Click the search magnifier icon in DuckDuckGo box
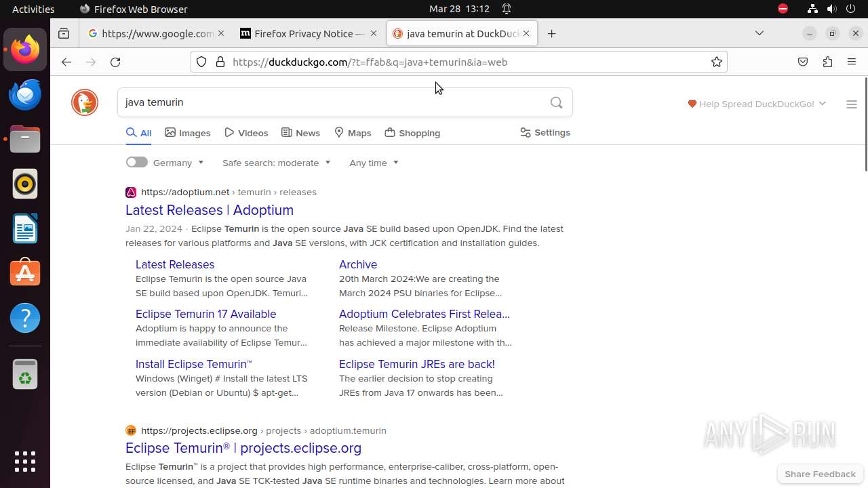 click(x=556, y=102)
